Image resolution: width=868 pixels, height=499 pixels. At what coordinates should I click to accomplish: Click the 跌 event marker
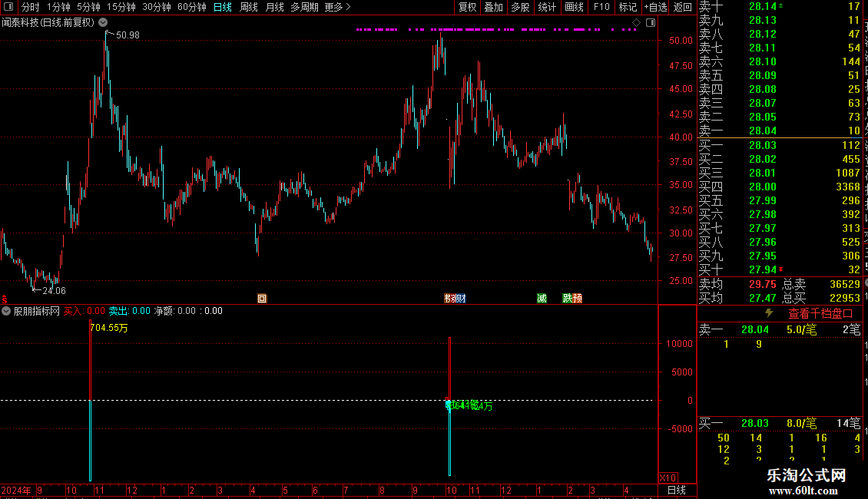click(x=568, y=299)
